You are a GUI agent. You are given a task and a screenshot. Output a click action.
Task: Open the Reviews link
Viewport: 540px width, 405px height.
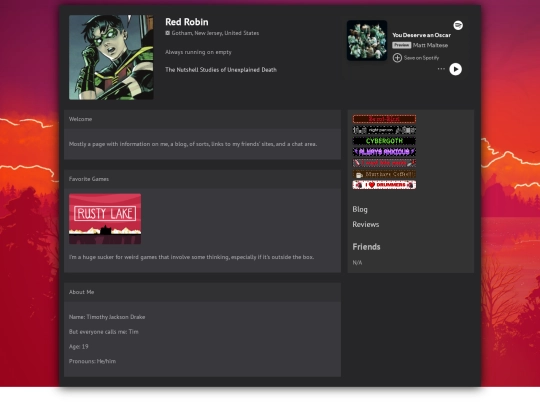[366, 225]
